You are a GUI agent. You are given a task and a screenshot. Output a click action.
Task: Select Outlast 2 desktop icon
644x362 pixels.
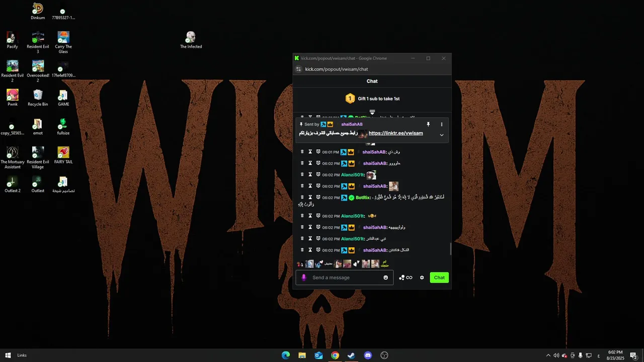[x=13, y=185]
